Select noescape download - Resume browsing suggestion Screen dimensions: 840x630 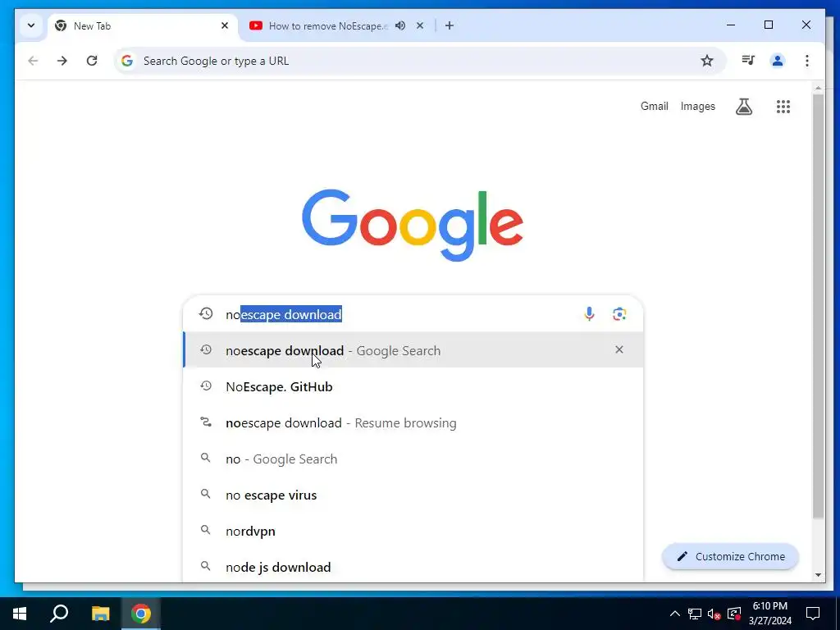click(x=413, y=422)
